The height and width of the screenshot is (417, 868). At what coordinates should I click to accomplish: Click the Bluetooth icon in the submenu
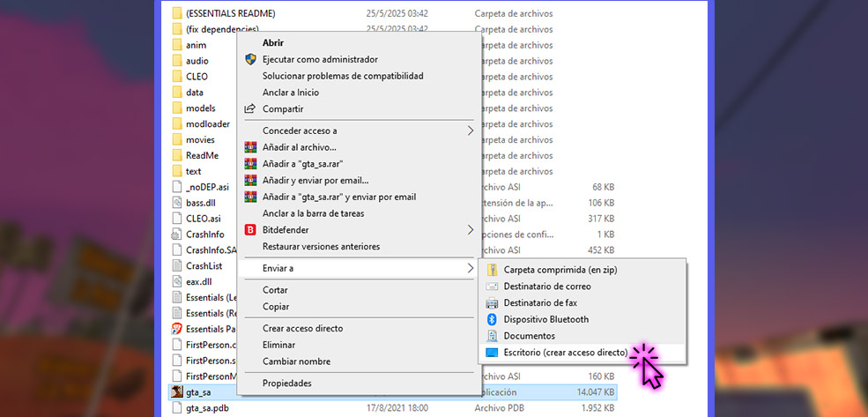pyautogui.click(x=492, y=319)
